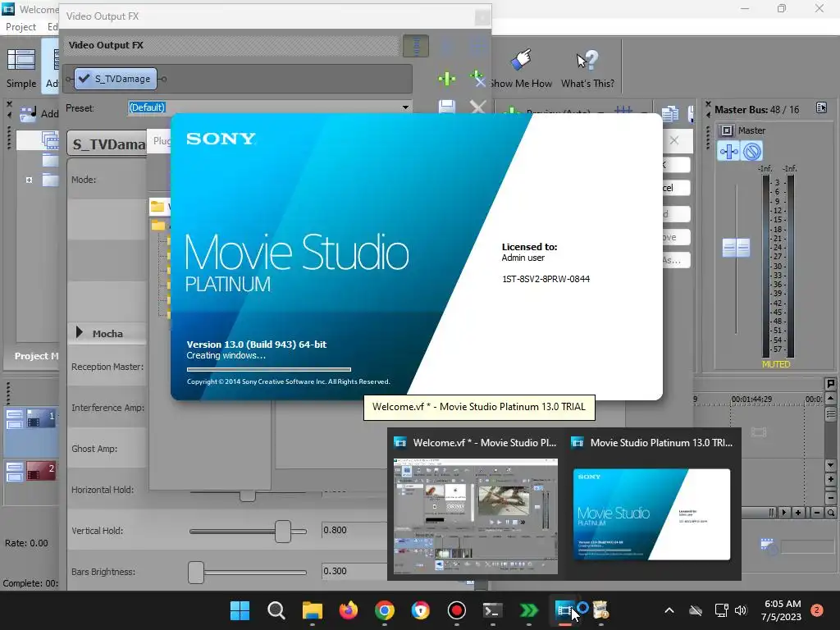Click the timeline vertical scroll down arrow

[x=830, y=465]
